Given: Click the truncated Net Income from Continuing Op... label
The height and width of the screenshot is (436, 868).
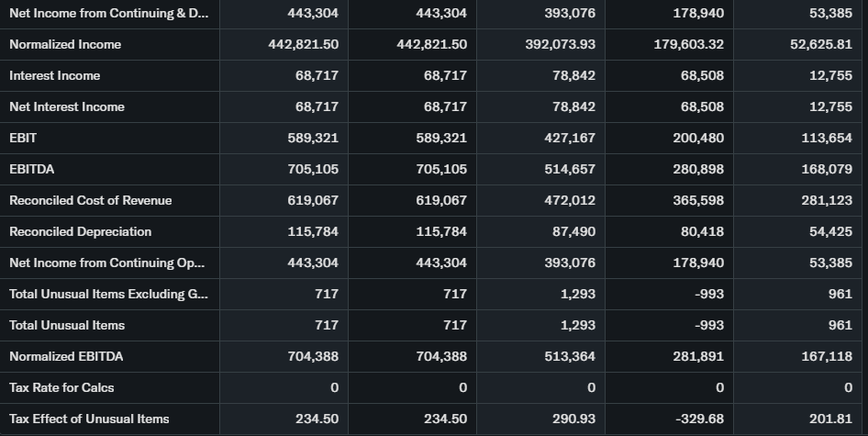Looking at the screenshot, I should 107,263.
